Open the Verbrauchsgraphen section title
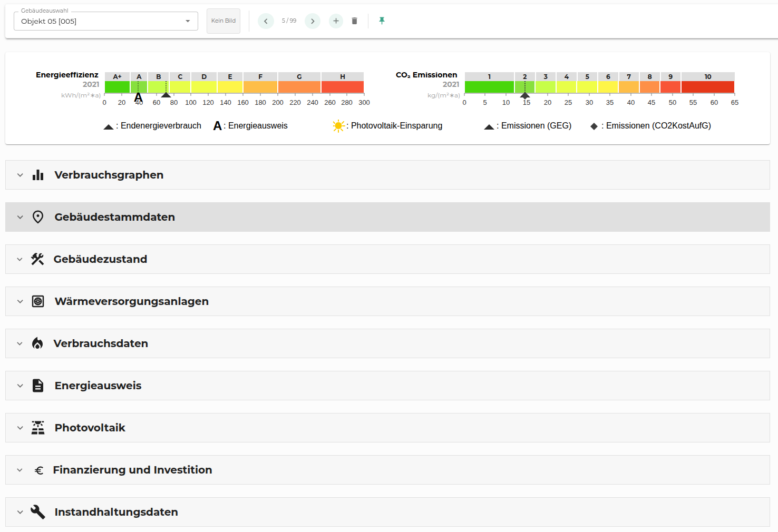 (109, 175)
